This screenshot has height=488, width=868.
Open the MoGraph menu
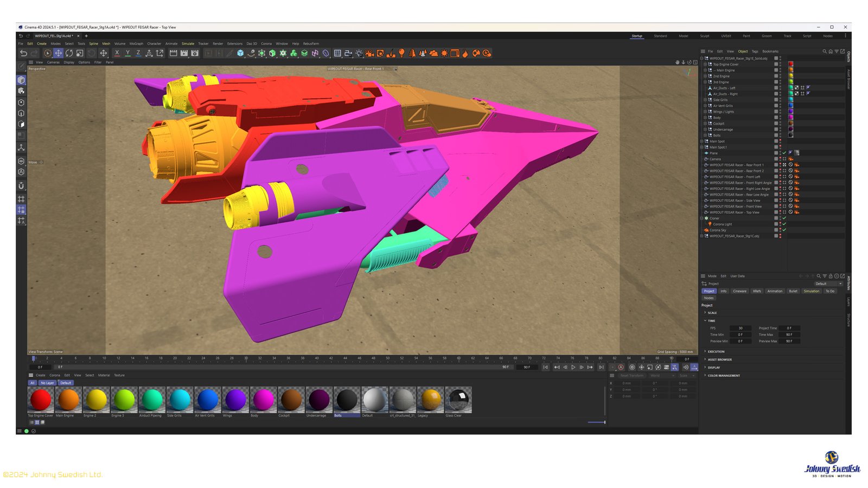(136, 44)
